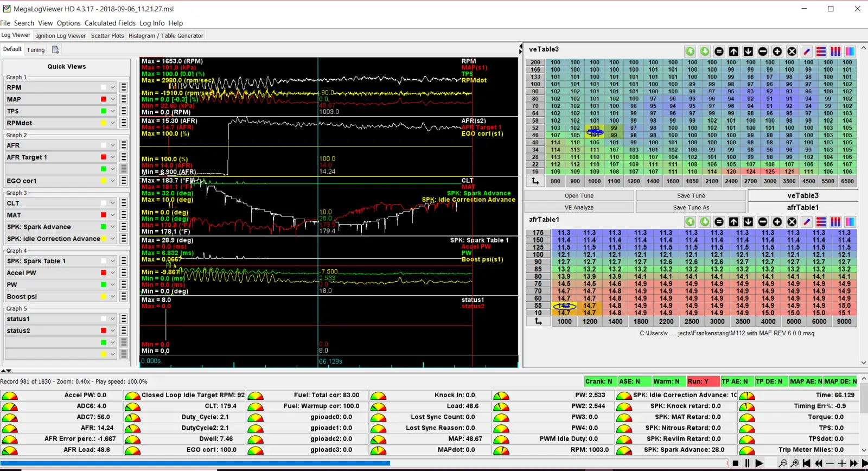Click the red MAP trace color swatch
Image resolution: width=868 pixels, height=471 pixels.
tap(104, 99)
